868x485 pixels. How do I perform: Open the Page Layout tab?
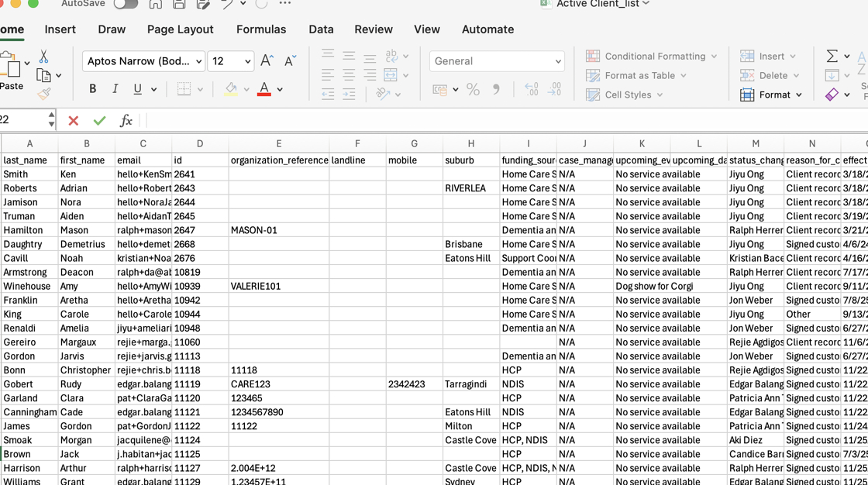coord(180,29)
